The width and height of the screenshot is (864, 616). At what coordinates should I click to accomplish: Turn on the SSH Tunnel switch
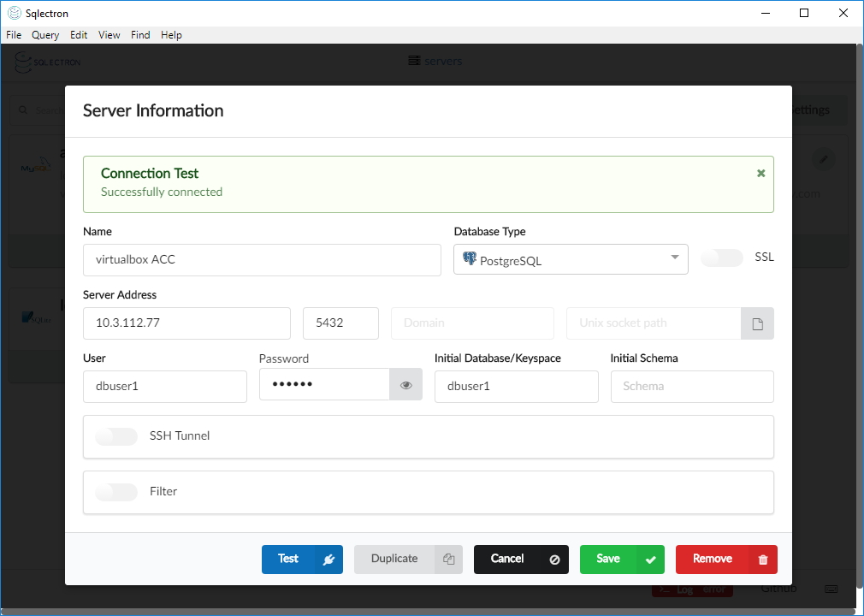tap(116, 436)
